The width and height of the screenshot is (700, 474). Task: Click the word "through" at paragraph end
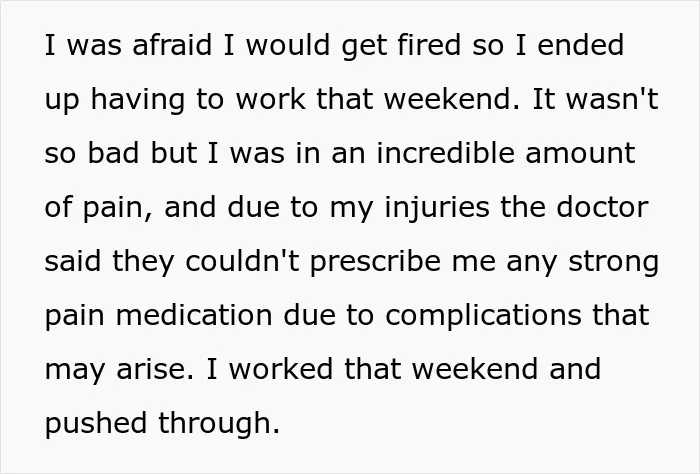tap(215, 423)
